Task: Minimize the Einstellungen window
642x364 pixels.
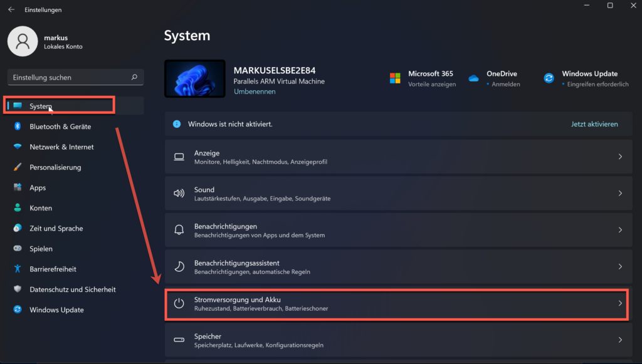Action: pyautogui.click(x=587, y=5)
